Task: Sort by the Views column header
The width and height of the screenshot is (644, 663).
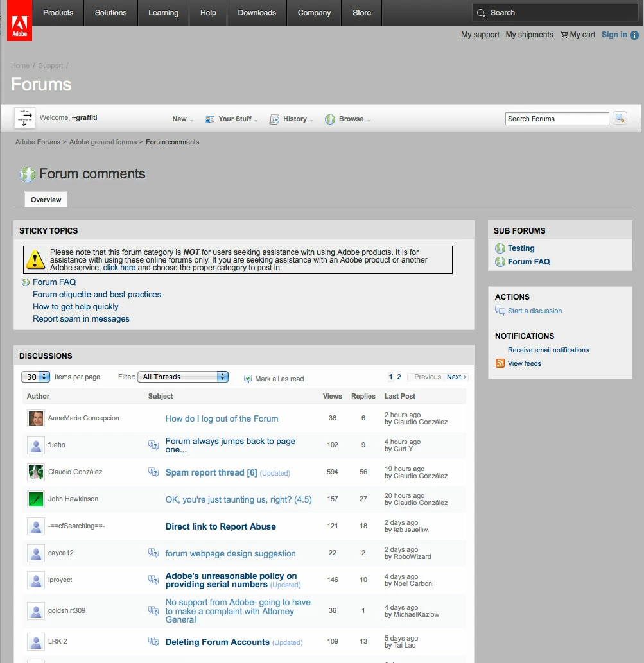Action: (332, 396)
